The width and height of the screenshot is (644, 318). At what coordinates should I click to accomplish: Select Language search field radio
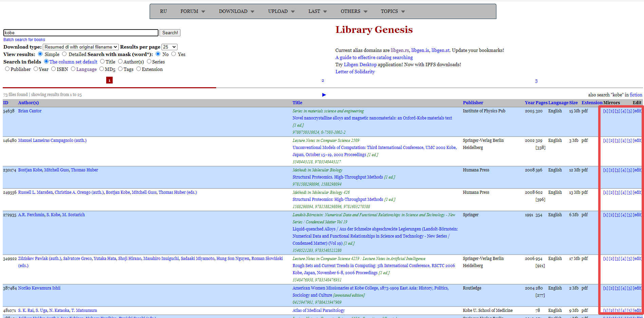tap(73, 69)
